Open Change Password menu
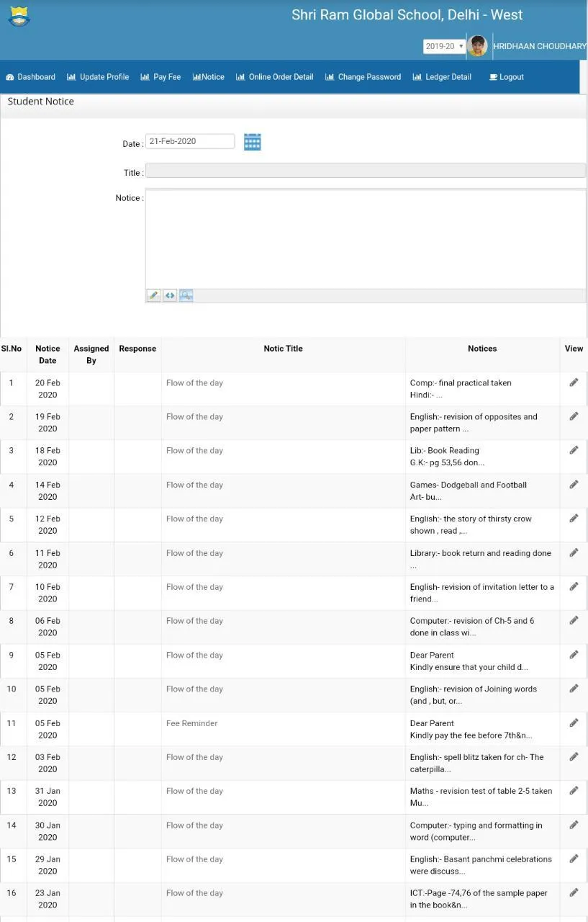The image size is (588, 922). click(363, 77)
